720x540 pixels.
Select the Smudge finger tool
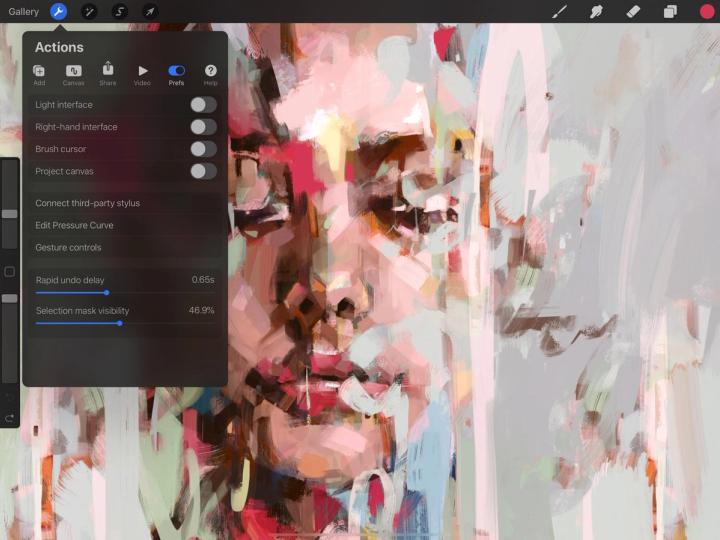click(x=596, y=11)
